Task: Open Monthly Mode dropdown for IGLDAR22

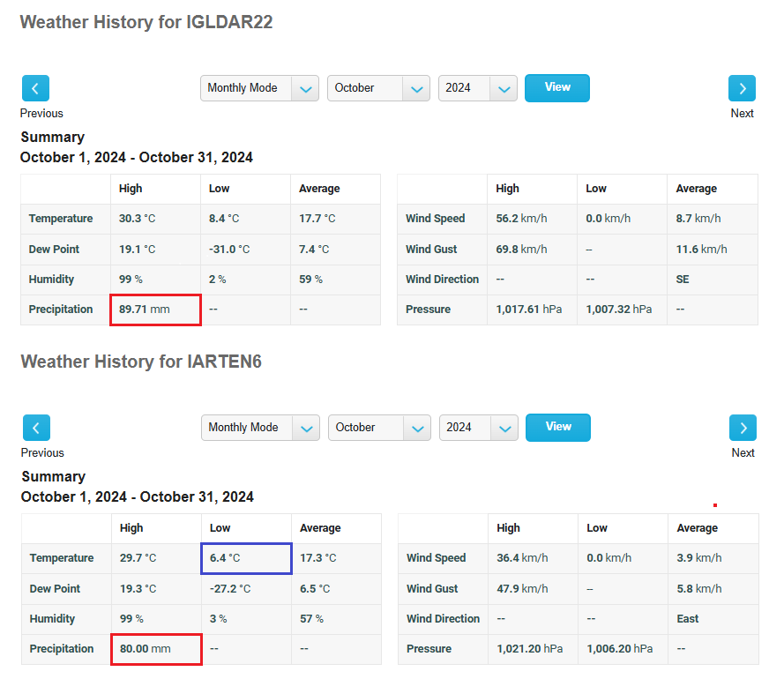Action: [x=259, y=88]
